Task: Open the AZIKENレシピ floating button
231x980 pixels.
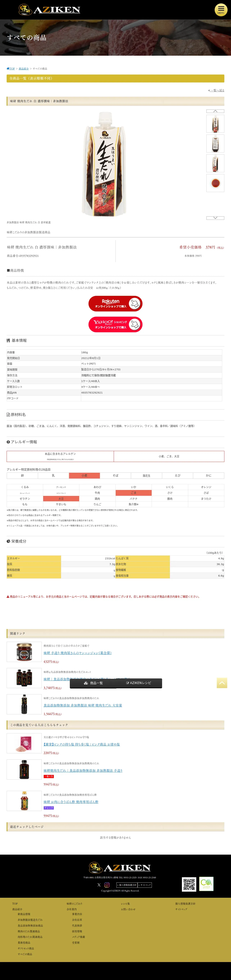Action: [139, 683]
